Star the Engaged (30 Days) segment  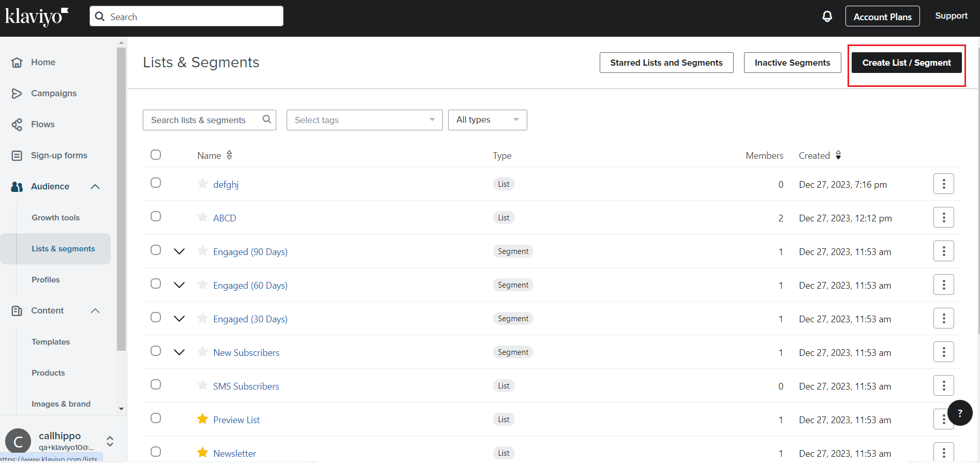pos(203,318)
